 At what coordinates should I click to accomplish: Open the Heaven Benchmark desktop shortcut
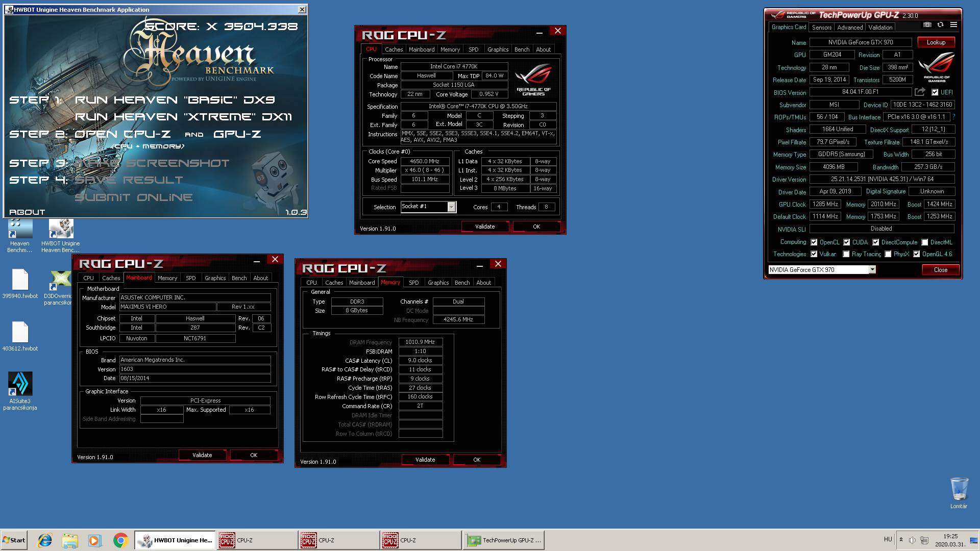click(x=20, y=235)
